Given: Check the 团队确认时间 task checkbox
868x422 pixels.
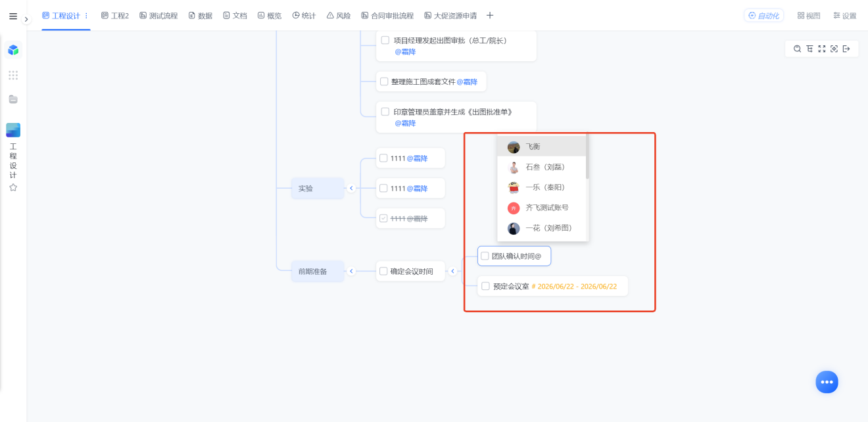Looking at the screenshot, I should click(485, 256).
